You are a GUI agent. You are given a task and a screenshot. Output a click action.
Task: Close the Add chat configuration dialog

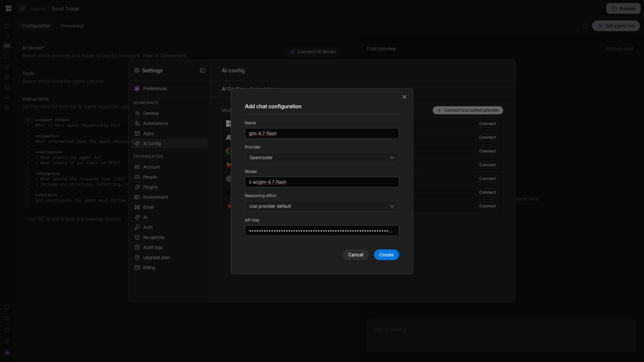405,97
